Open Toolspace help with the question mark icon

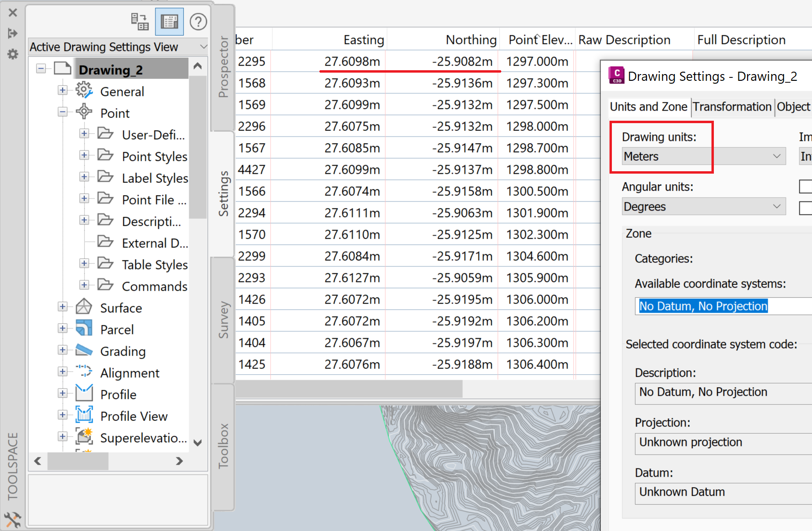tap(198, 21)
